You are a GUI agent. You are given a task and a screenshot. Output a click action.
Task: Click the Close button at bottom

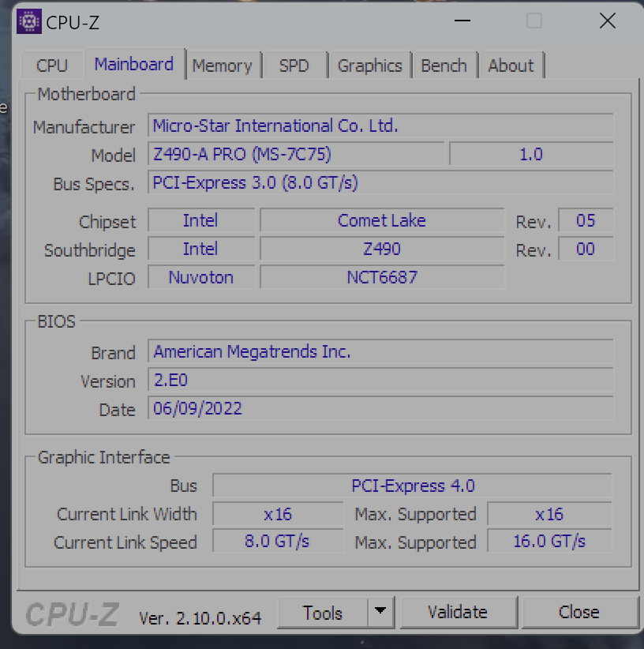pyautogui.click(x=579, y=612)
